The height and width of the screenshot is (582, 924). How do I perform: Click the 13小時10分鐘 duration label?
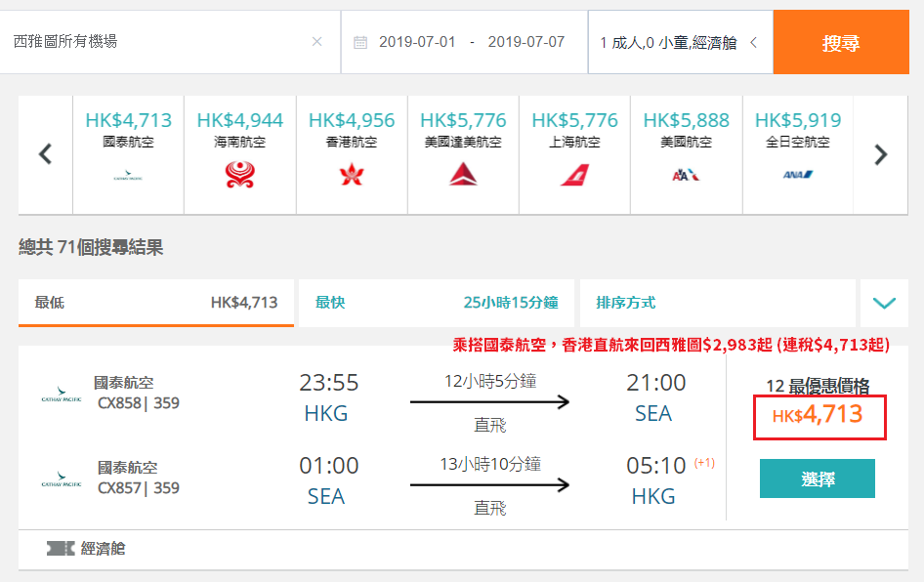click(490, 464)
